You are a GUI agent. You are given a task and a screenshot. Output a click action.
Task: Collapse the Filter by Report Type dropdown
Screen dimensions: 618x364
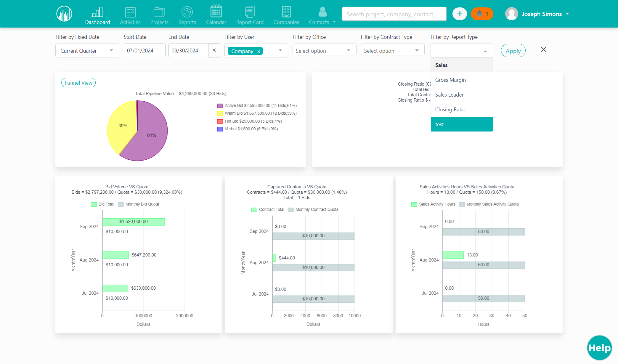coord(485,51)
